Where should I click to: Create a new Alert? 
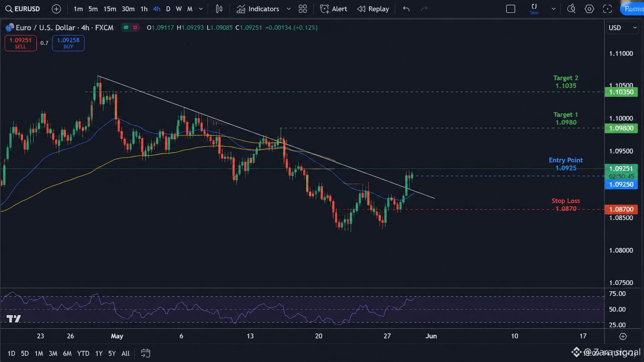[x=334, y=8]
